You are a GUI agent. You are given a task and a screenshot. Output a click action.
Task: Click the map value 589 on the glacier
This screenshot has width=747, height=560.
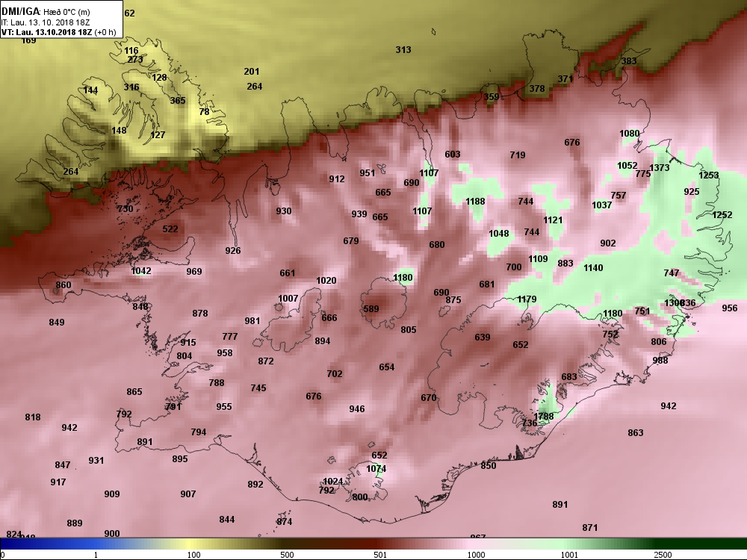tap(371, 308)
